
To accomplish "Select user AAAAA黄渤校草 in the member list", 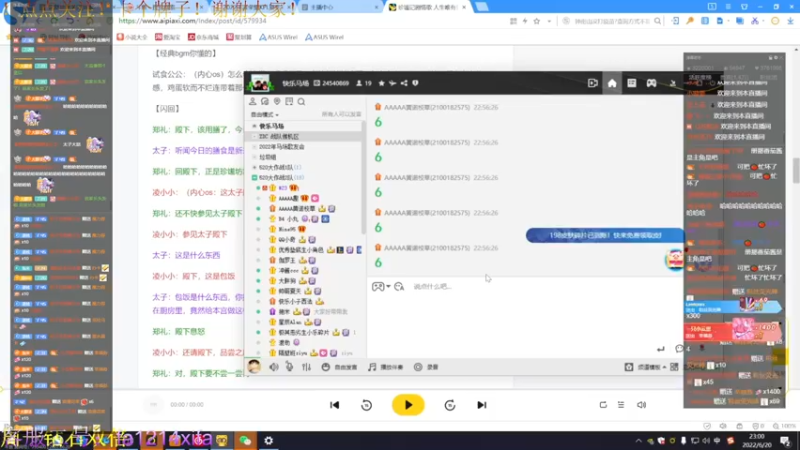I will [x=297, y=209].
